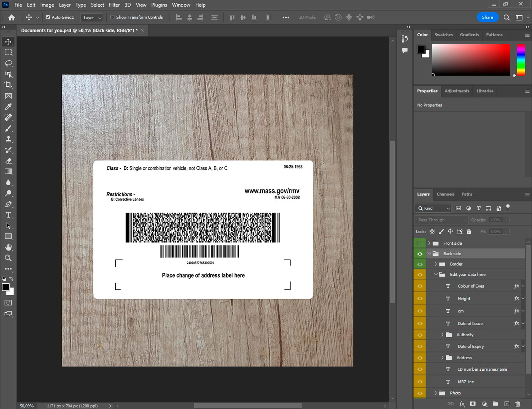Screen dimensions: 532x409
Task: Choose the Zoom tool in toolbar
Action: (8, 258)
